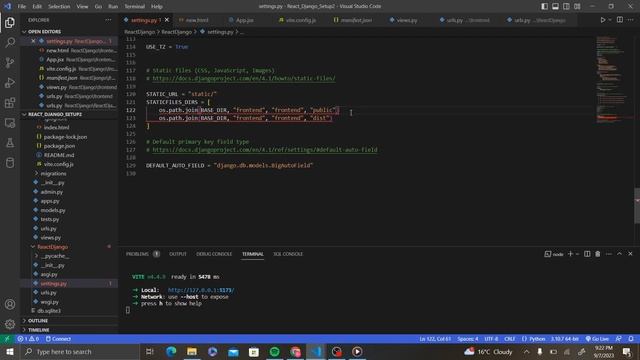Open the notifications bell in status bar
Viewport: 640px width, 360px height.
(x=631, y=339)
